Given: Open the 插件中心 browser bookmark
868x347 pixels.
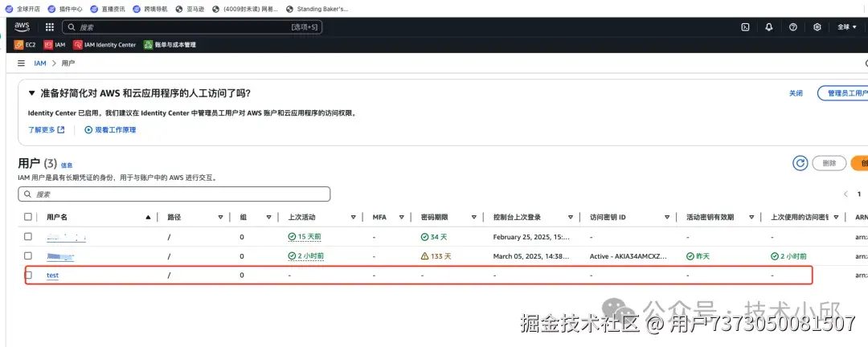Looking at the screenshot, I should click(x=65, y=9).
